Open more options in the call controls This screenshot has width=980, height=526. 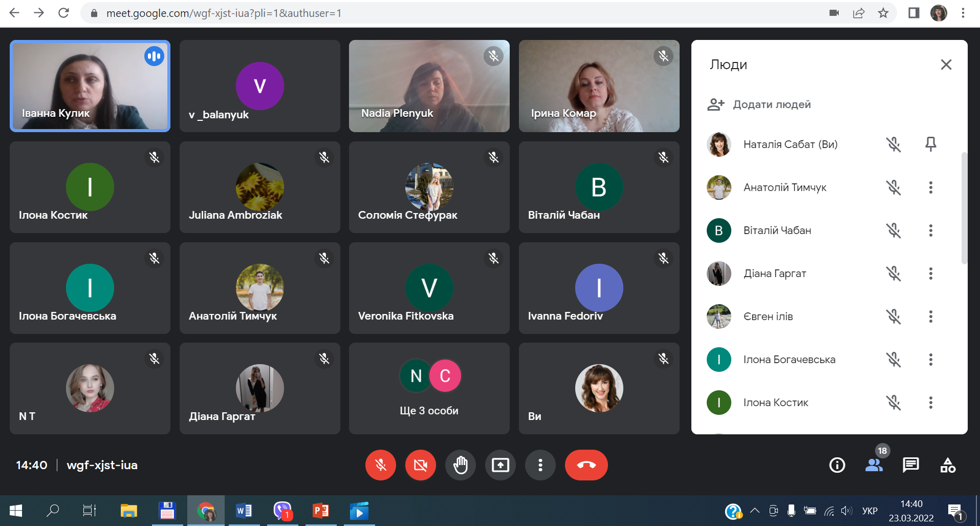(x=540, y=465)
